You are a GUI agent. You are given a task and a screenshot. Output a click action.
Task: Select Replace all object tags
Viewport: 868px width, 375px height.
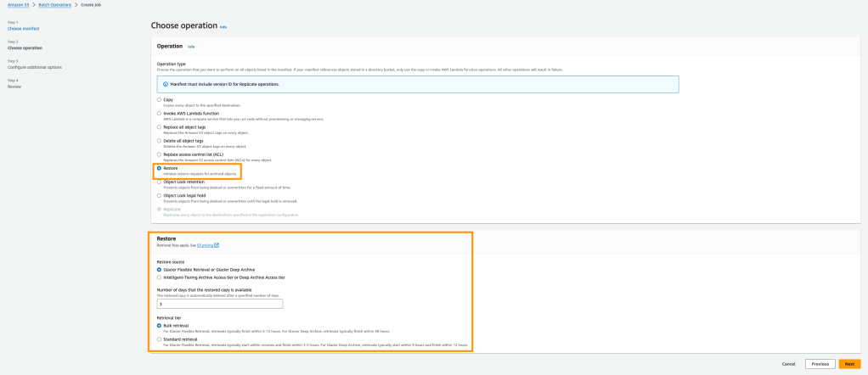[x=159, y=126]
